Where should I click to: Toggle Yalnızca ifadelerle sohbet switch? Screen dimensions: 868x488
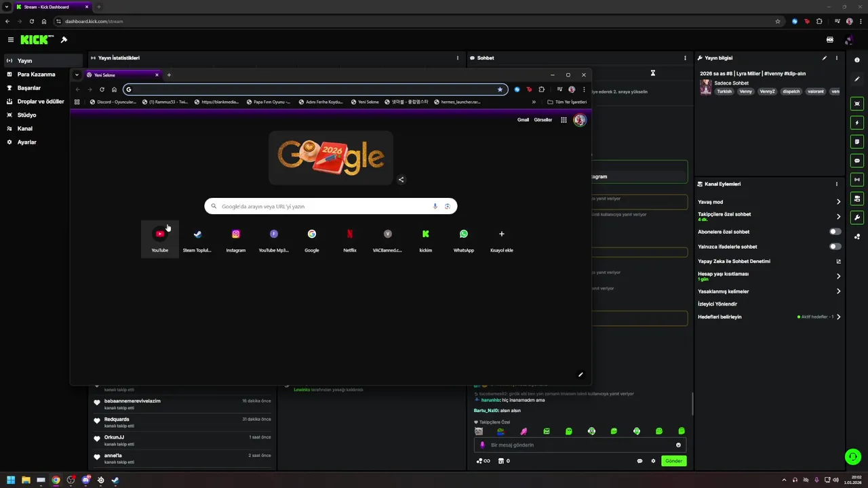coord(835,247)
